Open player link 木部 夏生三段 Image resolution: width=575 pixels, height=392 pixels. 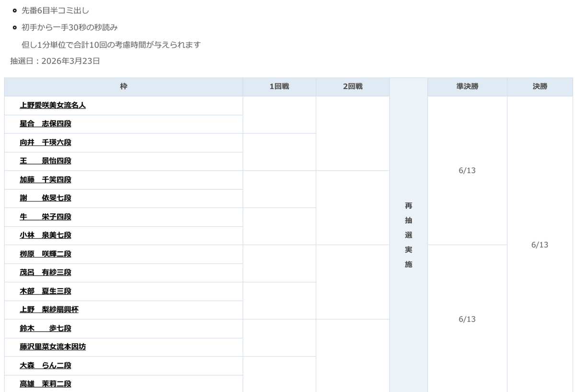tap(46, 291)
